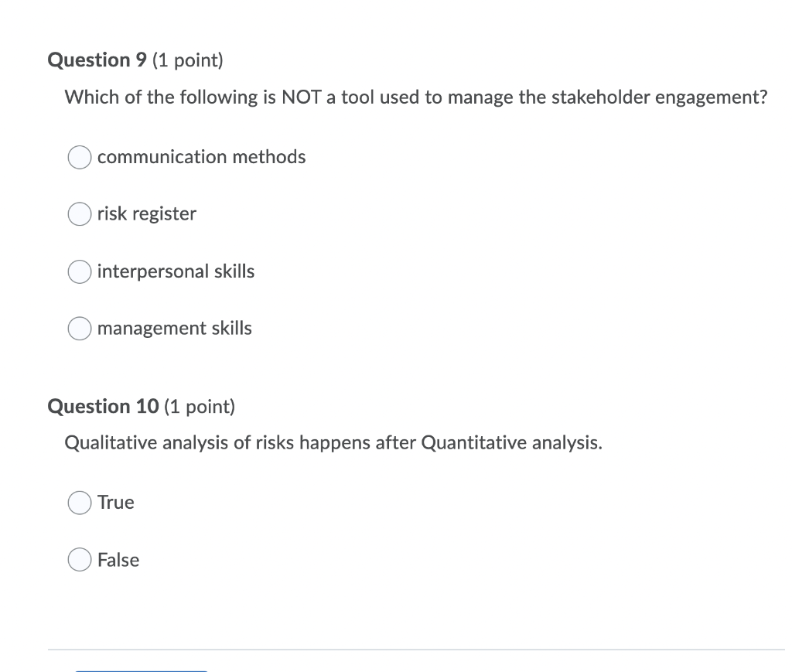Click the "(1 point)" label for Question 9
The image size is (792, 672).
(x=189, y=60)
